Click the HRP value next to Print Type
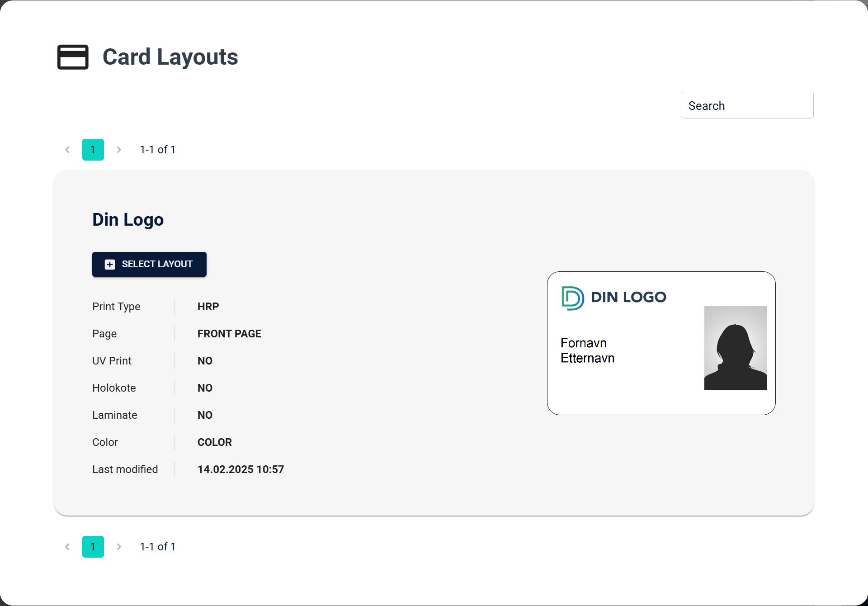This screenshot has width=868, height=606. pyautogui.click(x=208, y=306)
